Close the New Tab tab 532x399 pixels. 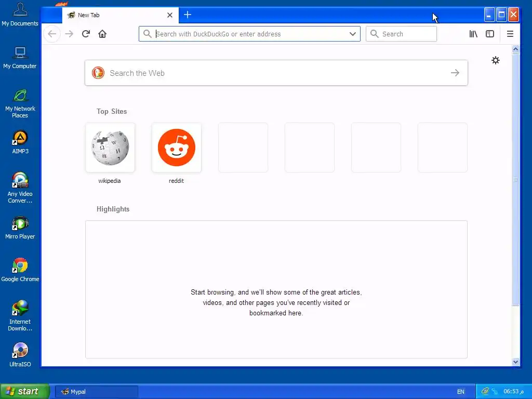pyautogui.click(x=170, y=15)
